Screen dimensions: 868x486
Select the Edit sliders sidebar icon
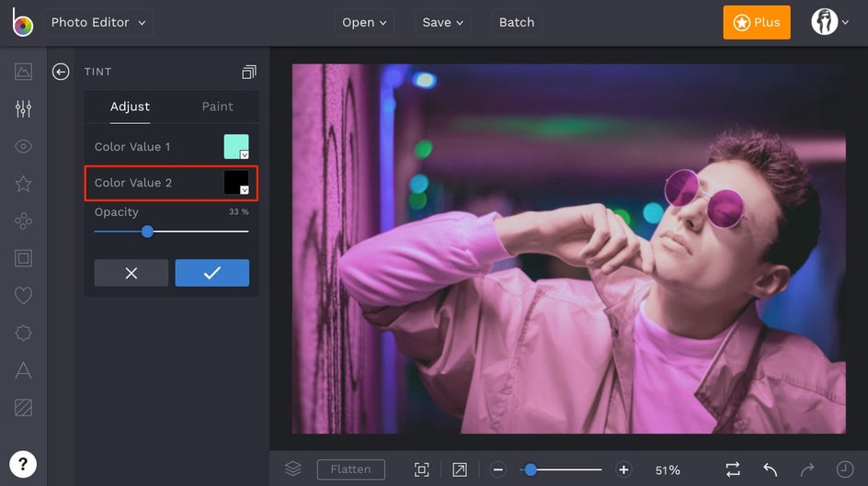click(23, 109)
